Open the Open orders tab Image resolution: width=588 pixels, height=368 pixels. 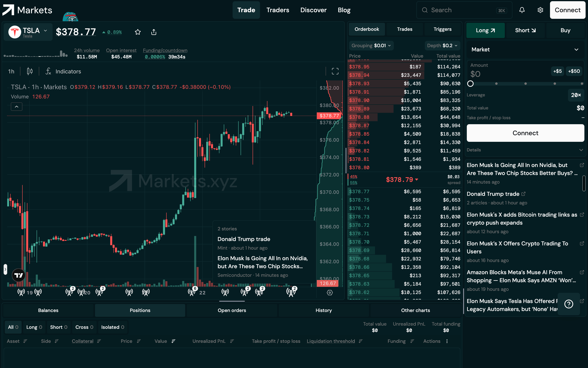tap(232, 310)
